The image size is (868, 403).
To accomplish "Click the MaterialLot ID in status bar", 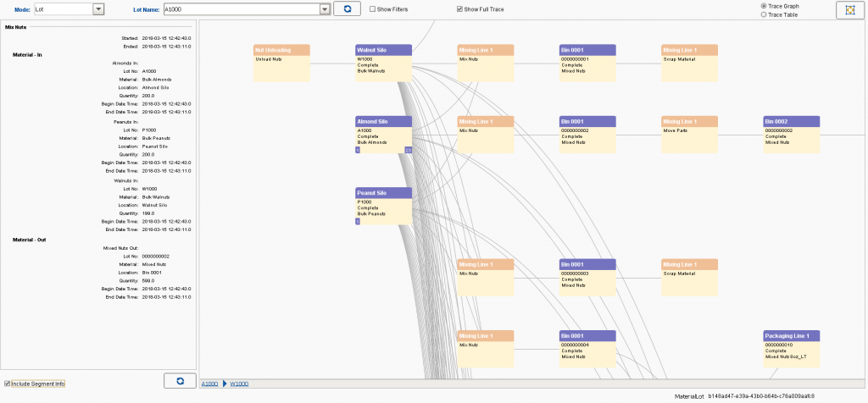I will point(761,396).
